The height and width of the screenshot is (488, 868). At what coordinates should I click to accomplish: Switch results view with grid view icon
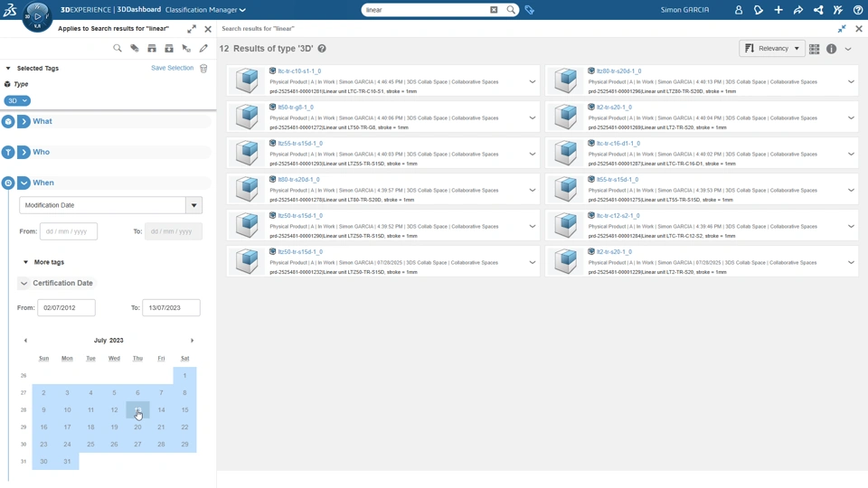coord(815,49)
